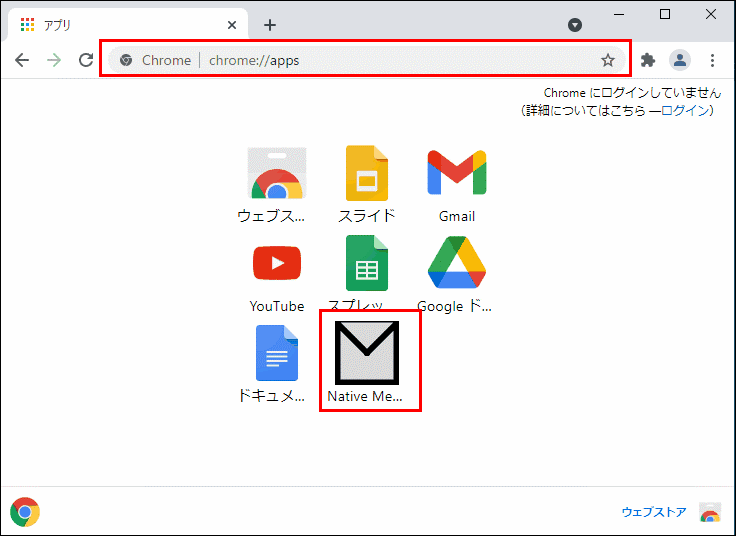This screenshot has height=536, width=736.
Task: Open a new tab with the plus button
Action: 270,25
